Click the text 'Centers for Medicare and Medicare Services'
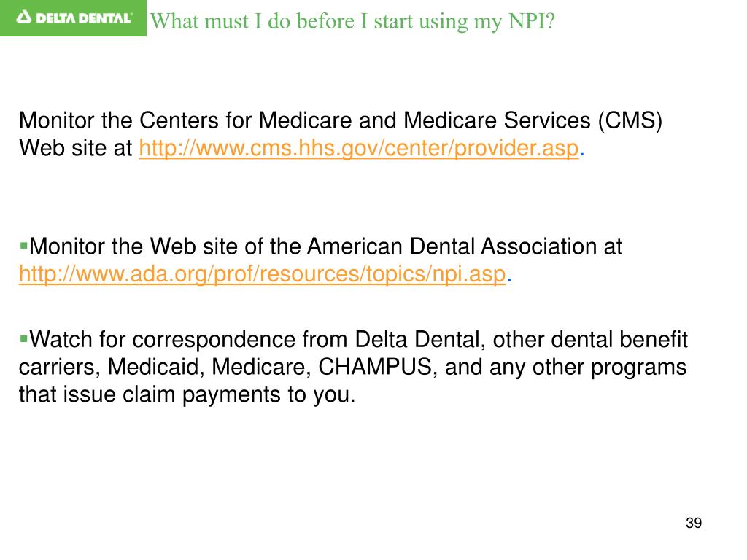This screenshot has width=747, height=560. pos(365,120)
